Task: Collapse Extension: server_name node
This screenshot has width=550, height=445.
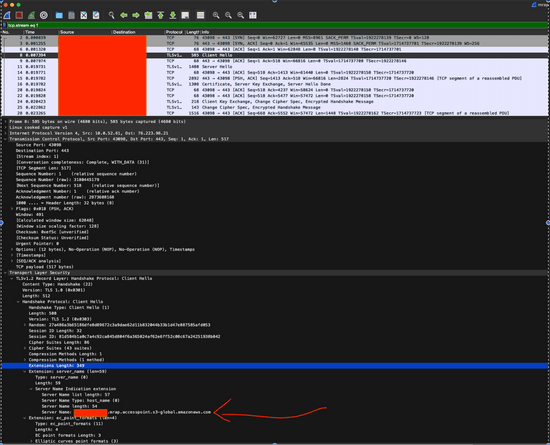Action: coord(25,371)
